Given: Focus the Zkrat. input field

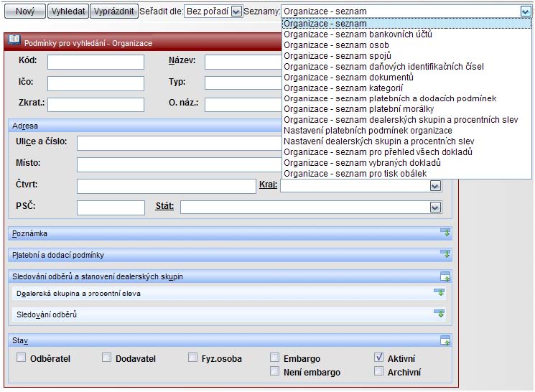Looking at the screenshot, I should point(96,105).
